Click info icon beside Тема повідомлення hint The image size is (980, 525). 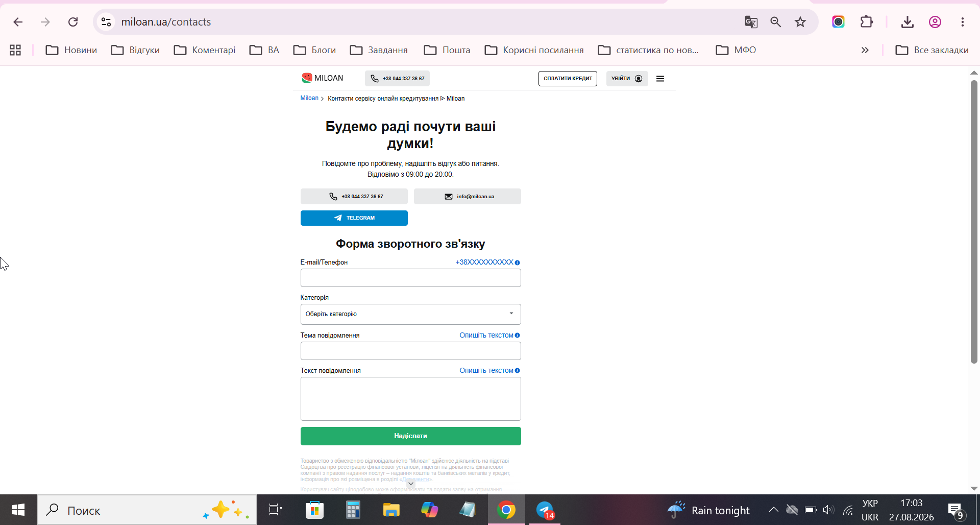point(518,336)
